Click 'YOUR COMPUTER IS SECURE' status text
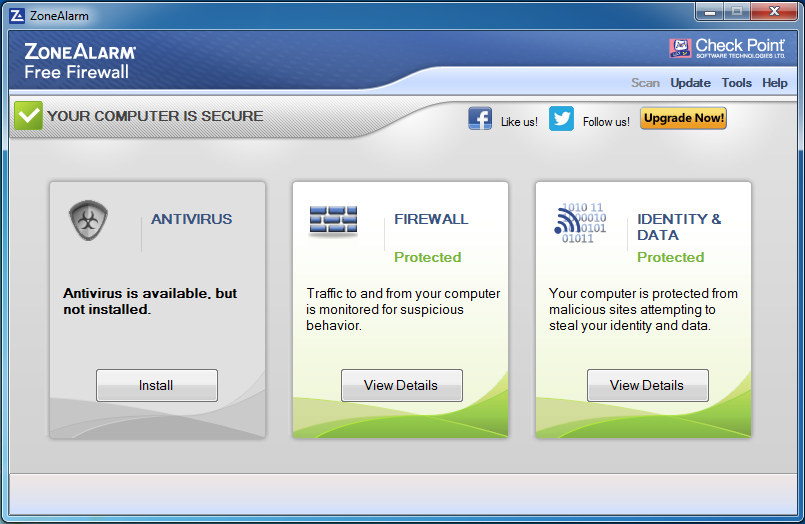805x524 pixels. [x=155, y=116]
